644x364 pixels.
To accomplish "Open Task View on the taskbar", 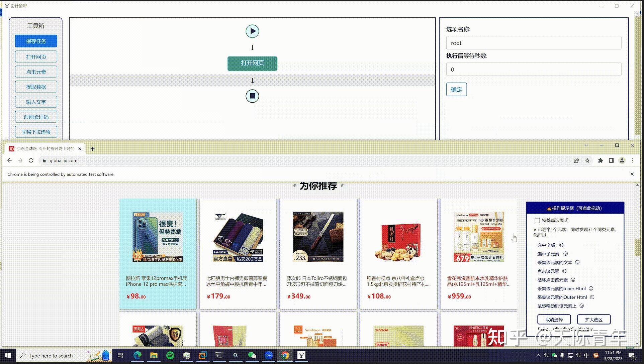I will point(120,355).
